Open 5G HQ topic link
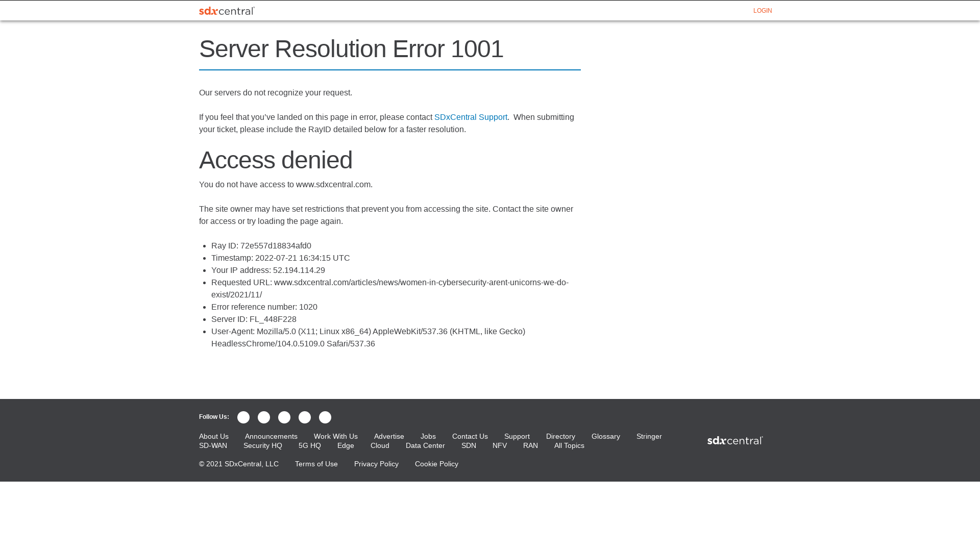Image resolution: width=980 pixels, height=551 pixels. [310, 446]
